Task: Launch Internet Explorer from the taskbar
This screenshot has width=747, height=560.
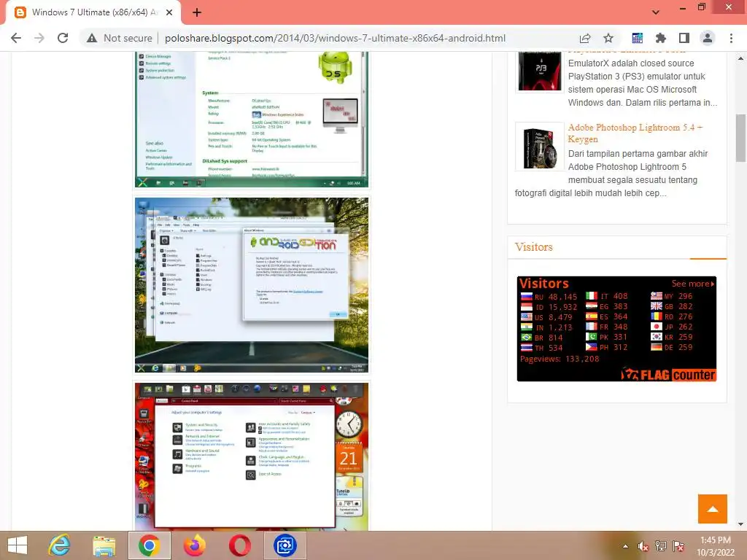Action: (x=60, y=545)
